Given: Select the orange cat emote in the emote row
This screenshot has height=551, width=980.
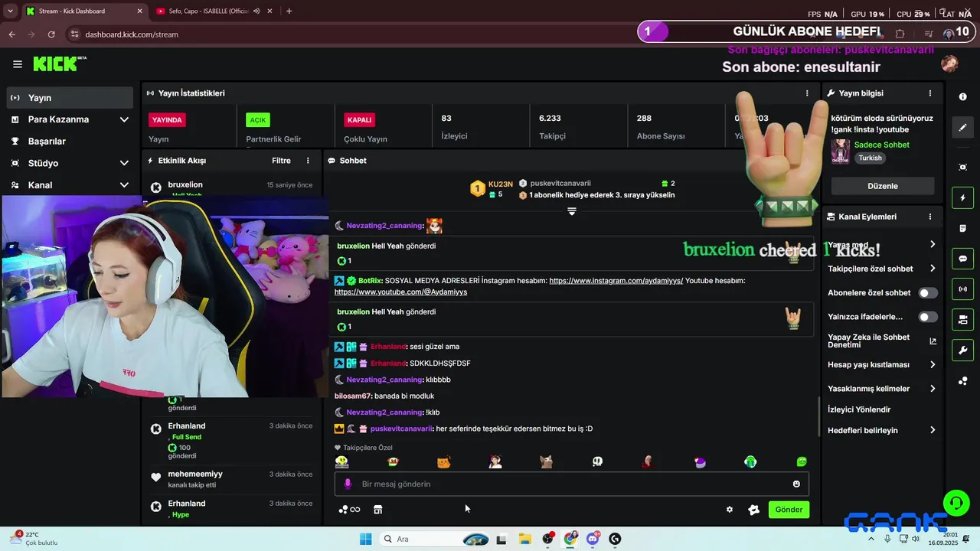Looking at the screenshot, I should click(443, 461).
